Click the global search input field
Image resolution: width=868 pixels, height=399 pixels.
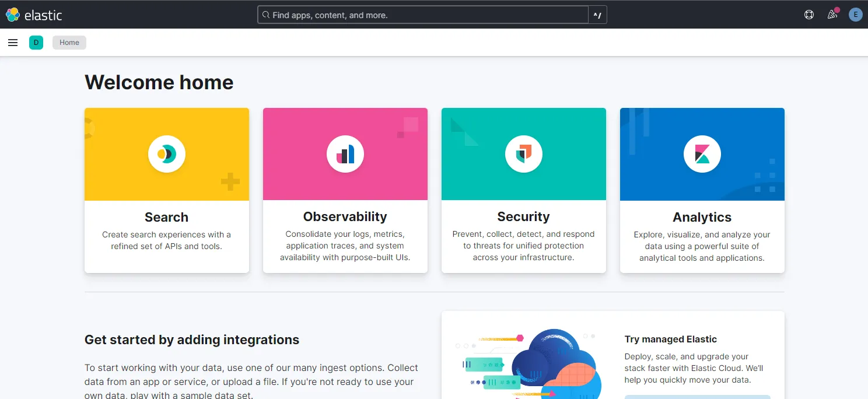[423, 15]
